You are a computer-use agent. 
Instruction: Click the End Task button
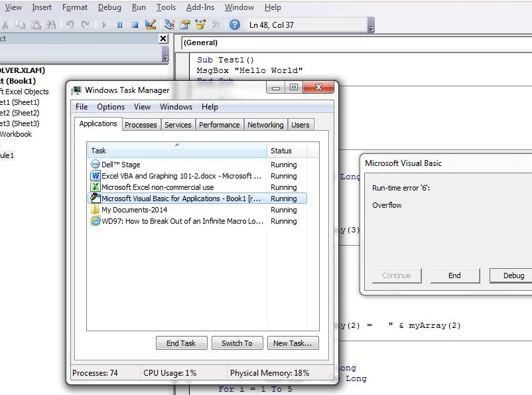181,343
